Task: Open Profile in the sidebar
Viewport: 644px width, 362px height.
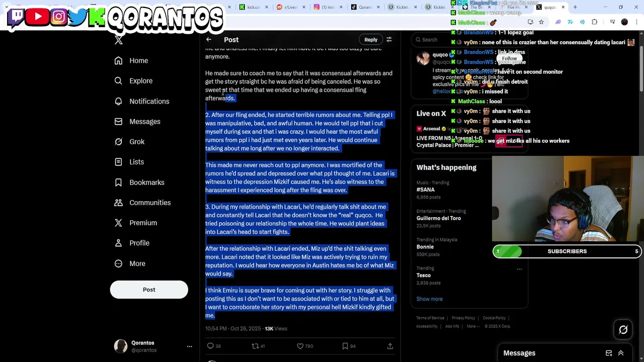Action: click(x=132, y=243)
